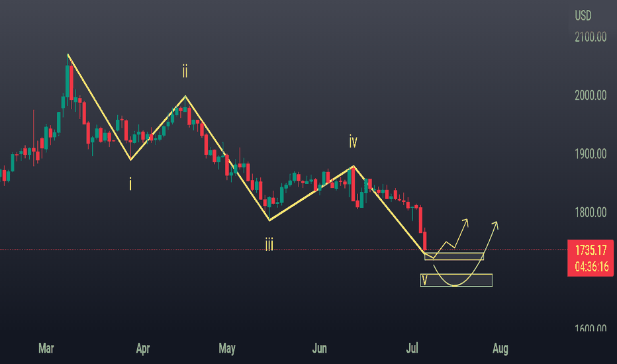Viewport: 617px width, 364px height.
Task: Click the Jun date axis label
Action: [320, 348]
